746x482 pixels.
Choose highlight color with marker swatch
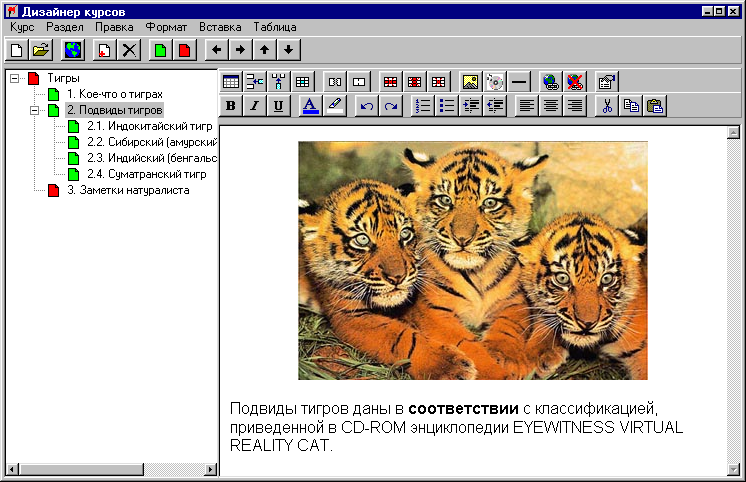tap(335, 106)
